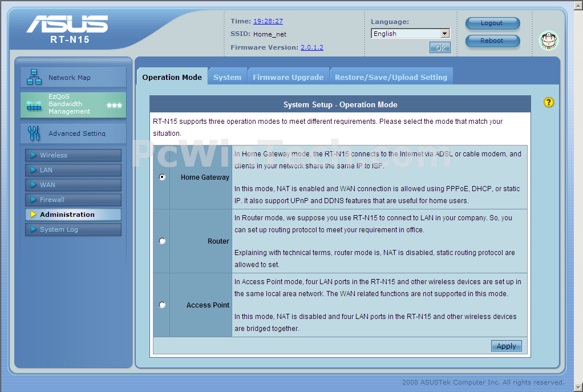Switch to the System tab
This screenshot has height=392, width=583.
point(228,77)
